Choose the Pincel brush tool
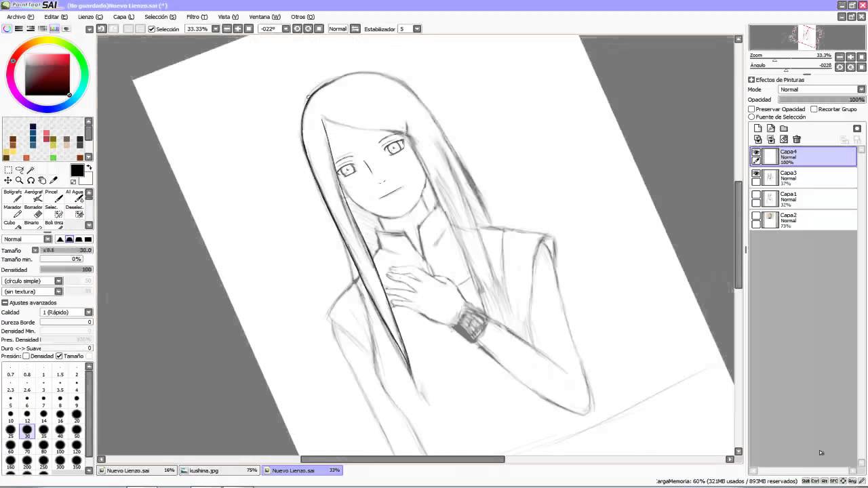 tap(54, 196)
